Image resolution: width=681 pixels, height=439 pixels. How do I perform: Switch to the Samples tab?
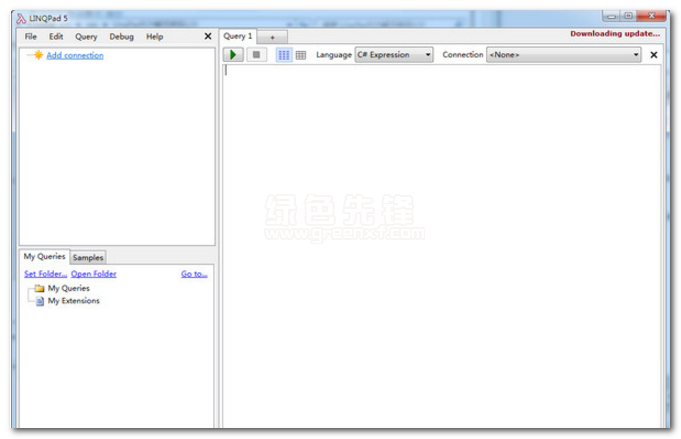click(x=88, y=258)
